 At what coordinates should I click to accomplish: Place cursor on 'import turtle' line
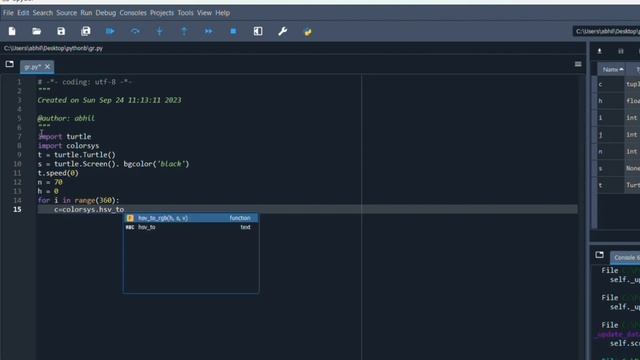(64, 137)
